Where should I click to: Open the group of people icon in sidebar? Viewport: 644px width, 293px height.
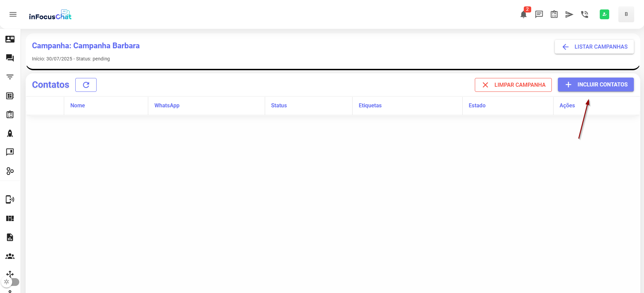click(10, 256)
